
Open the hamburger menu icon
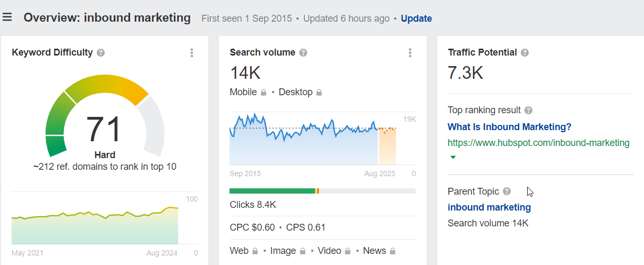coord(7,17)
